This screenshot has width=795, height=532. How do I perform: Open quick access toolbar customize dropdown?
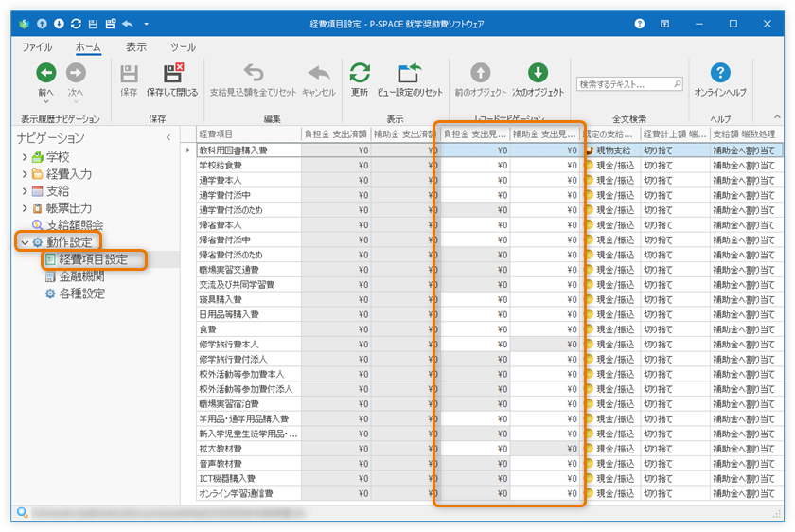point(146,24)
